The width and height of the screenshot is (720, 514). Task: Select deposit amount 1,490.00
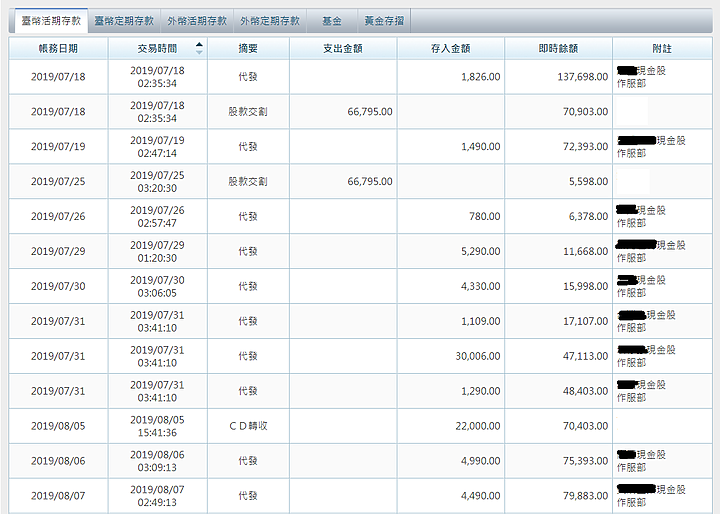(x=481, y=147)
